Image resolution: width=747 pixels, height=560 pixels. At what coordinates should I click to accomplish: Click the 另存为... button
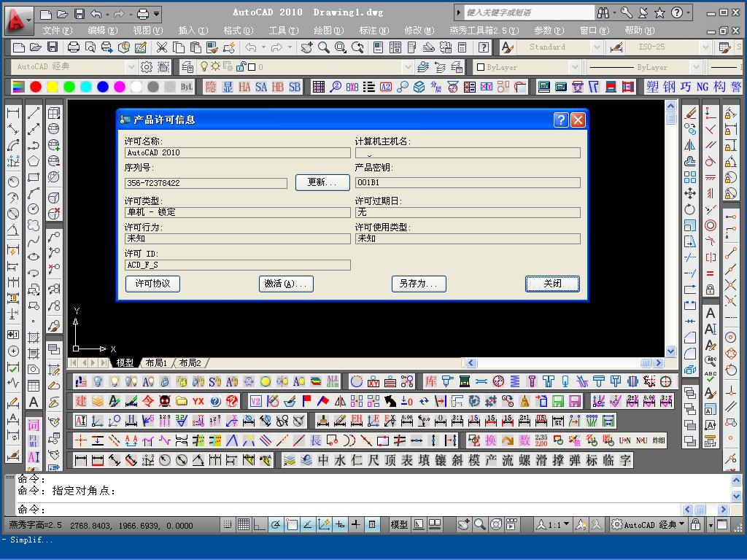(419, 284)
